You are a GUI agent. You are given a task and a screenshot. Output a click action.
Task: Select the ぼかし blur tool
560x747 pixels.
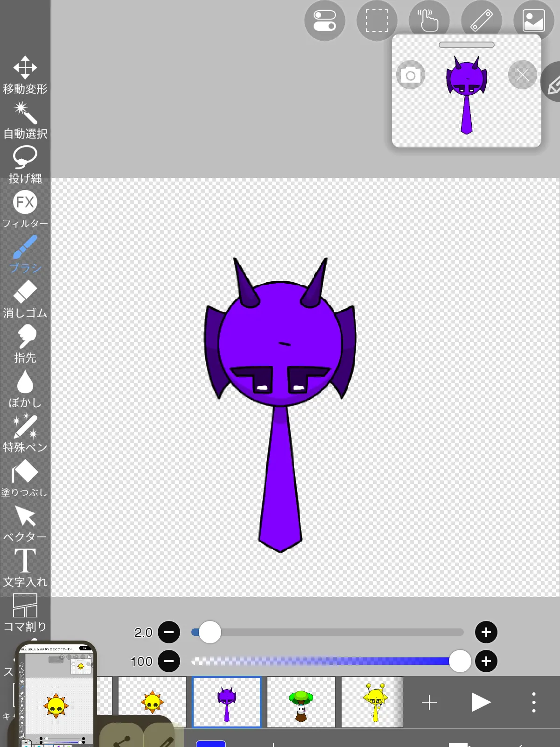[x=25, y=389]
